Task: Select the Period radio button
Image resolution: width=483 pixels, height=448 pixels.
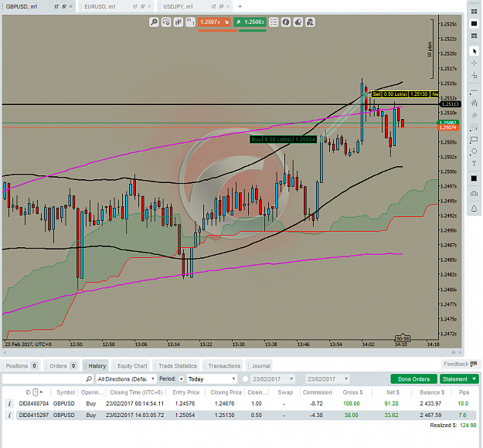Action: pyautogui.click(x=182, y=379)
